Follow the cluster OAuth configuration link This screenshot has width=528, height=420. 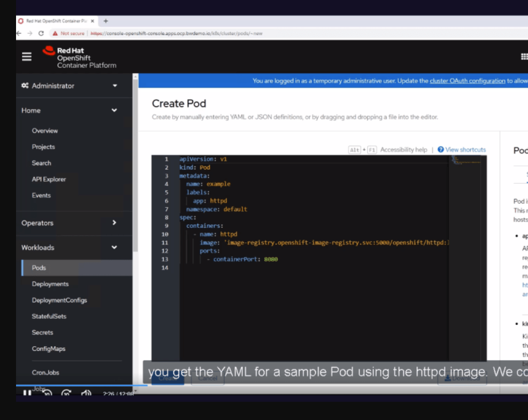pos(468,81)
